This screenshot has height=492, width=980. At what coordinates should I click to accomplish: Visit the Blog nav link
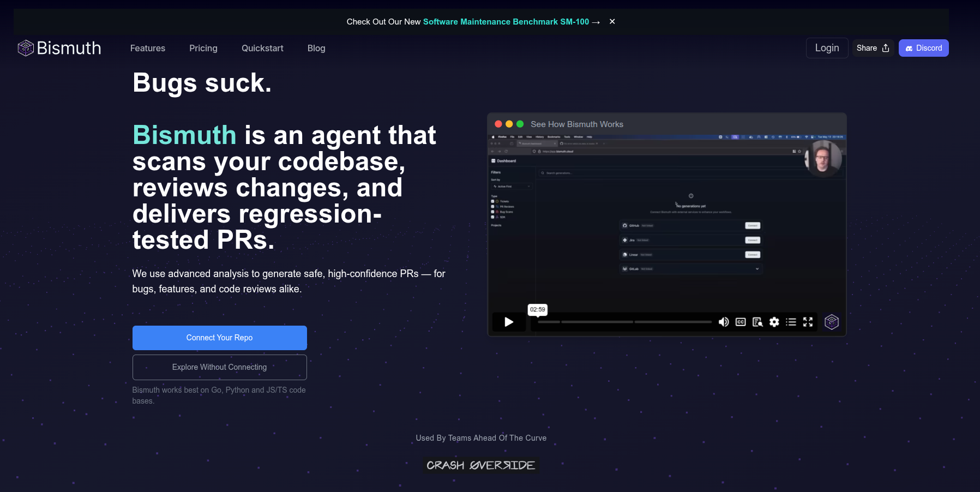tap(316, 48)
